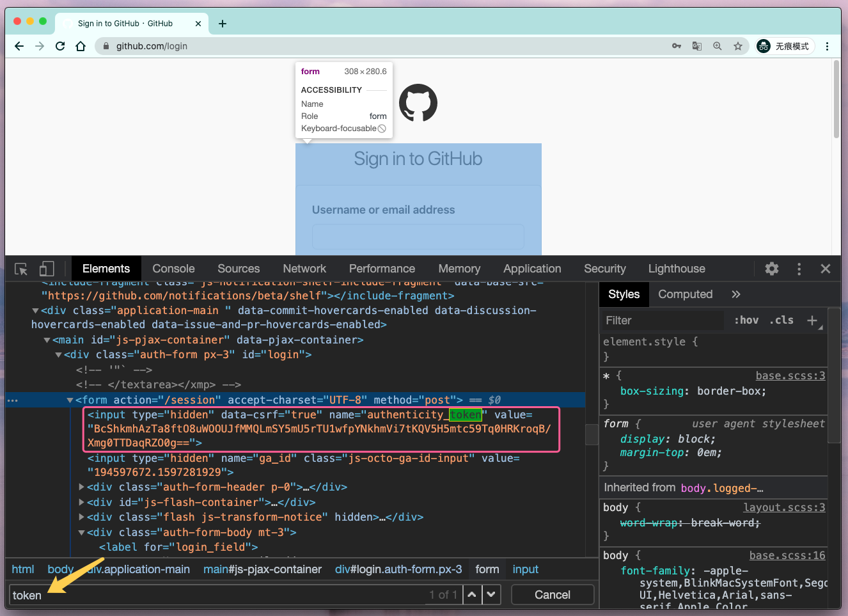Switch to the Console tab
The height and width of the screenshot is (616, 848).
[x=173, y=269]
